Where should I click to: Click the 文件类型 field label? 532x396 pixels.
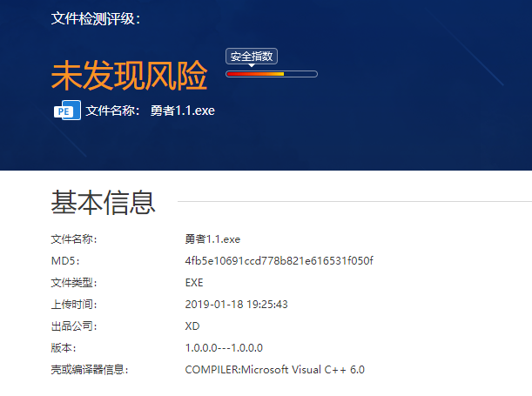pos(74,283)
